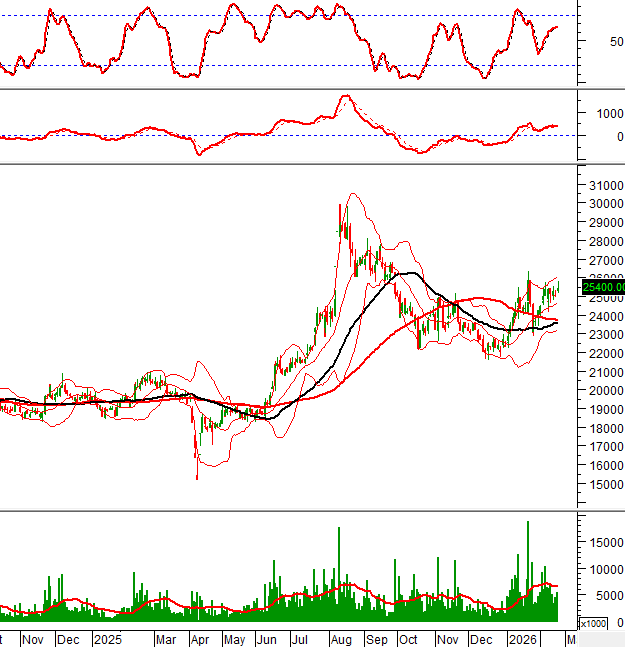Click the current price tag 25400.00
Image resolution: width=625 pixels, height=647 pixels.
coord(601,287)
